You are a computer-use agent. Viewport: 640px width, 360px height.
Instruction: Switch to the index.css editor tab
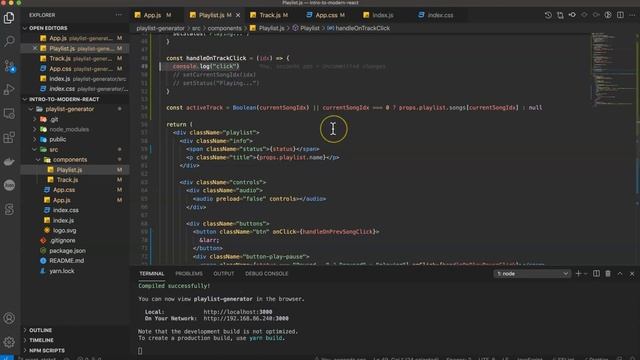pyautogui.click(x=440, y=15)
